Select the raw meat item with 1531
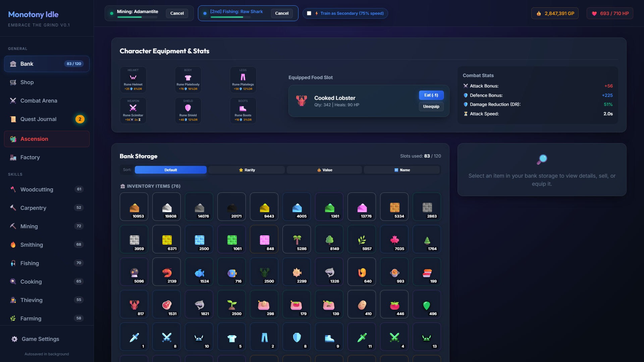Screen dimensions: 644x362 click(x=167, y=304)
